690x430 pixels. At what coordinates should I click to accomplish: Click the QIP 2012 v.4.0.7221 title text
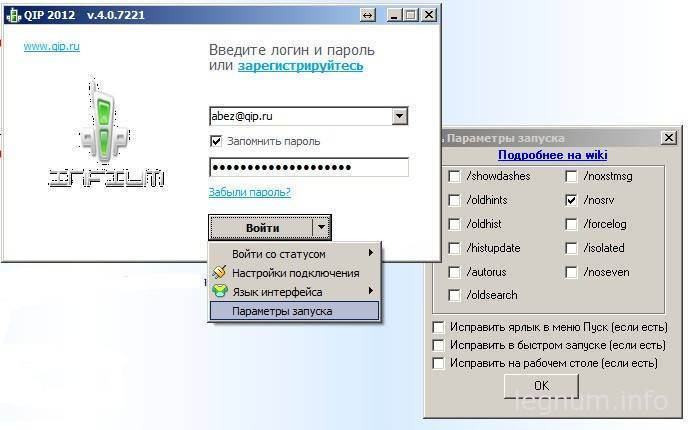pyautogui.click(x=84, y=15)
